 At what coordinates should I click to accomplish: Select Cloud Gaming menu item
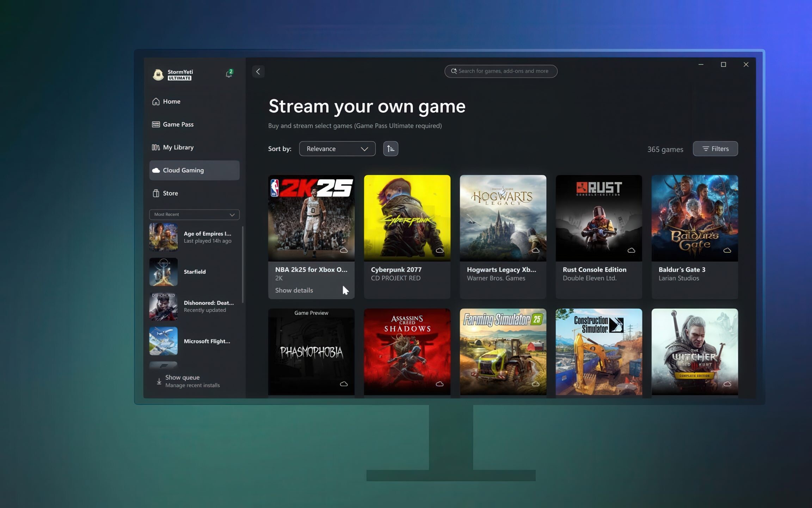tap(195, 170)
